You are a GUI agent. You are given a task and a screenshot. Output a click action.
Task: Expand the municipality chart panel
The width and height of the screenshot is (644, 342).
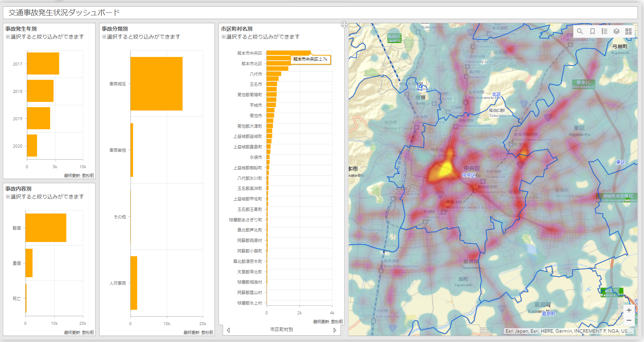click(x=344, y=24)
